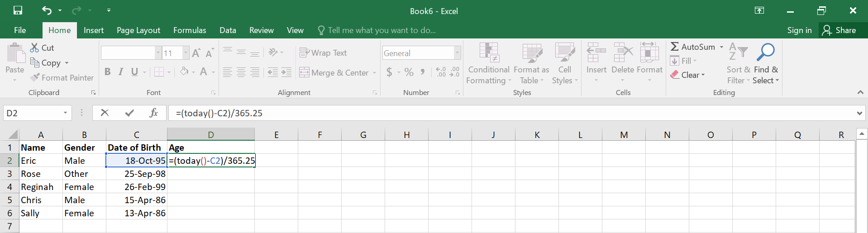This screenshot has width=868, height=233.
Task: Open Find & Select magnifier
Action: [766, 52]
